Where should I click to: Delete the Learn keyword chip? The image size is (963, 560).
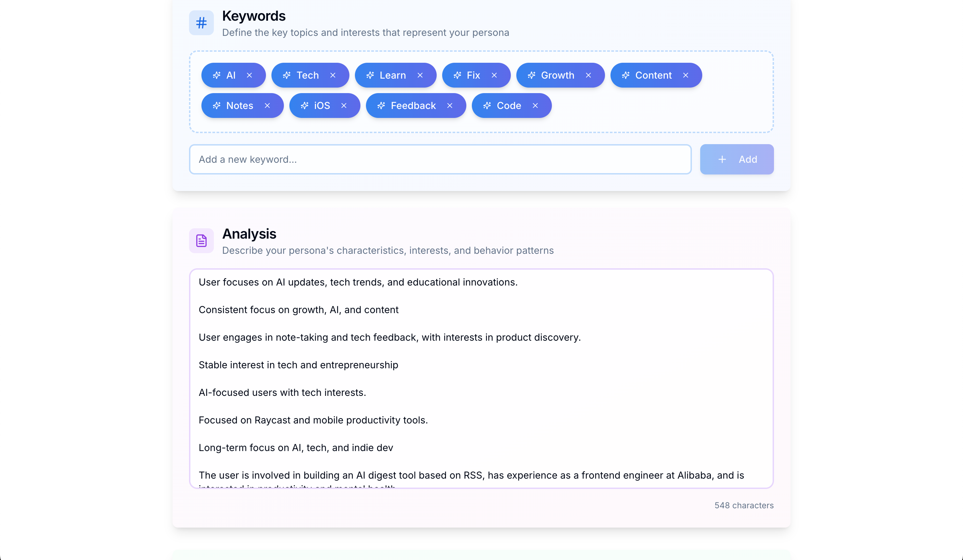420,75
